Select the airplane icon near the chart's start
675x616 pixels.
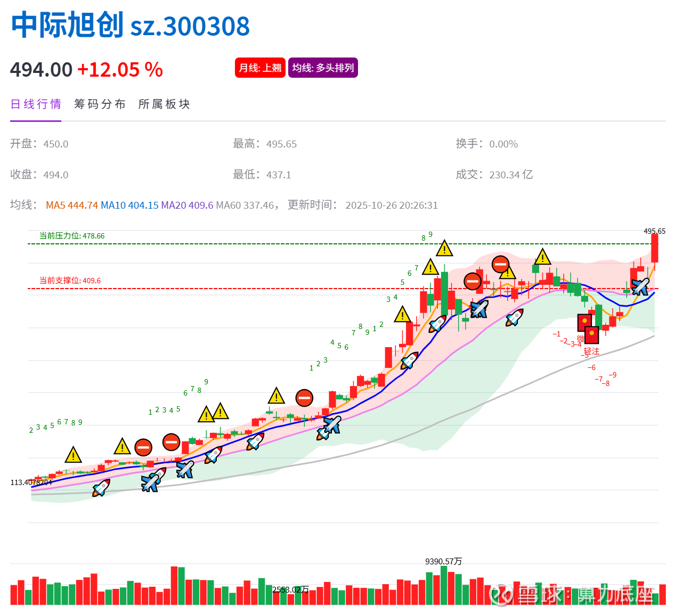click(x=150, y=483)
